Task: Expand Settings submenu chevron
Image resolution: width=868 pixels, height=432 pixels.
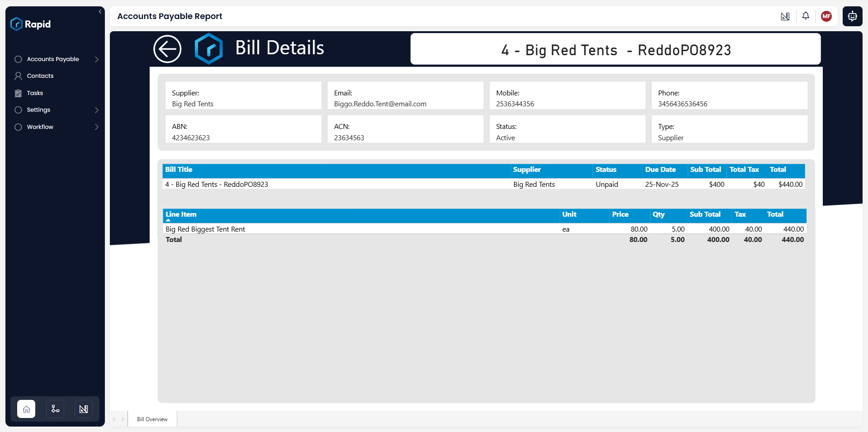Action: tap(97, 110)
